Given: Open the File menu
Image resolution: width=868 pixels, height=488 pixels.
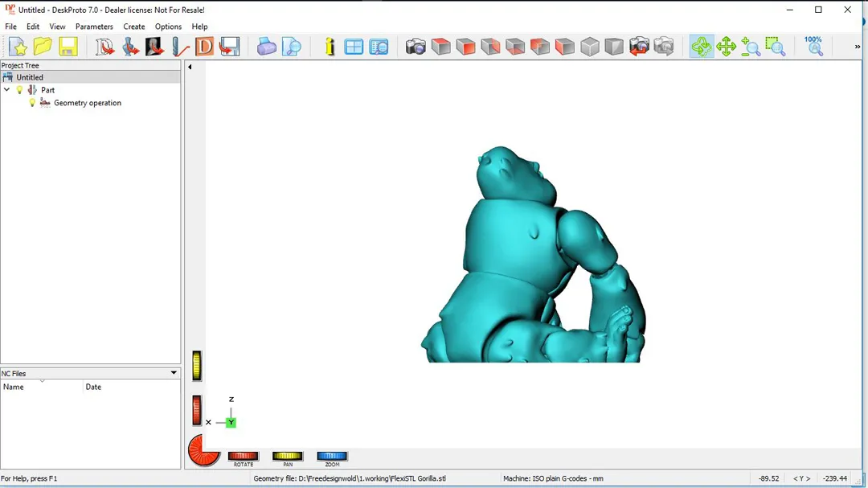Looking at the screenshot, I should click(10, 27).
